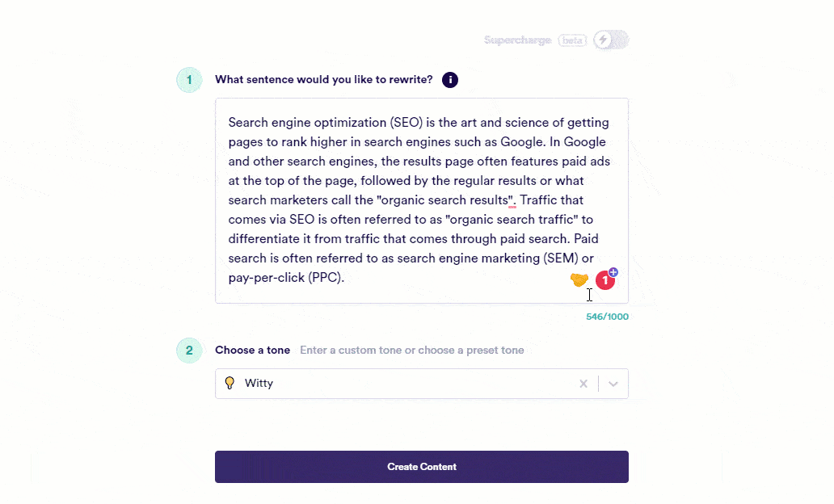Click the 'Choose a tone' heading
The width and height of the screenshot is (834, 504).
(252, 351)
